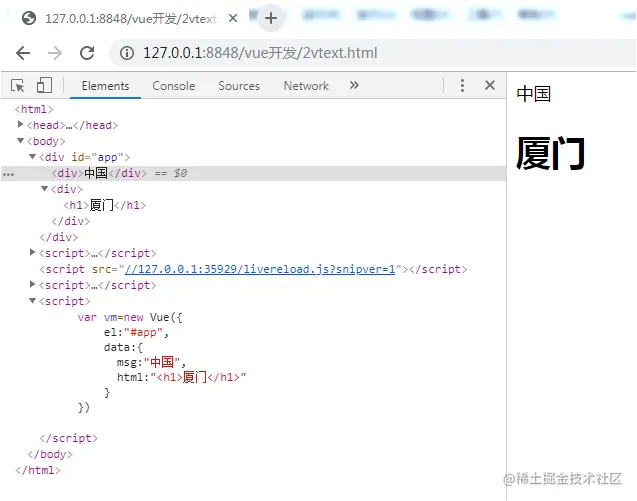Show more DevTools tabs via chevrons
Viewport: 637px width, 501px height.
tap(354, 85)
